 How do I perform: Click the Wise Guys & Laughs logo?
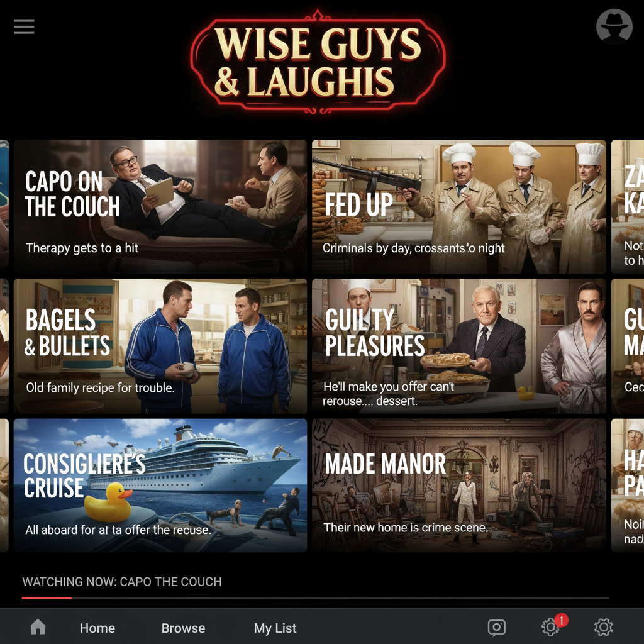point(318,63)
